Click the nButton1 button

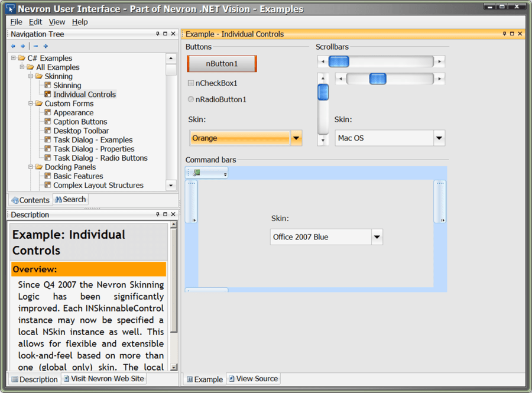pyautogui.click(x=222, y=64)
